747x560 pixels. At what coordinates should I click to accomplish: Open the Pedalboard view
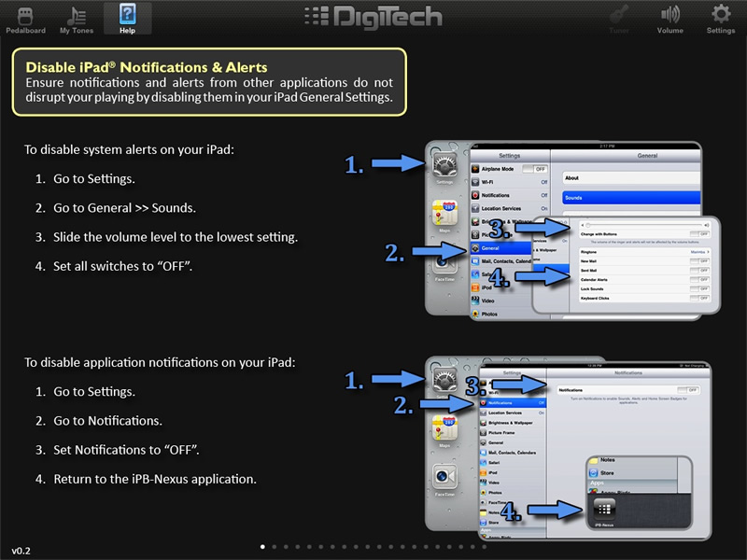pyautogui.click(x=25, y=20)
